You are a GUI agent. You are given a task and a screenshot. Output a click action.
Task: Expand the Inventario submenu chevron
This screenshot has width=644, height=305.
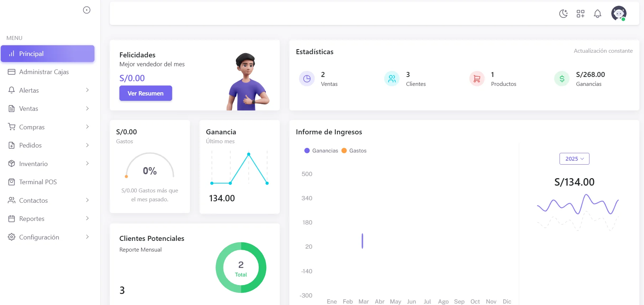point(87,164)
